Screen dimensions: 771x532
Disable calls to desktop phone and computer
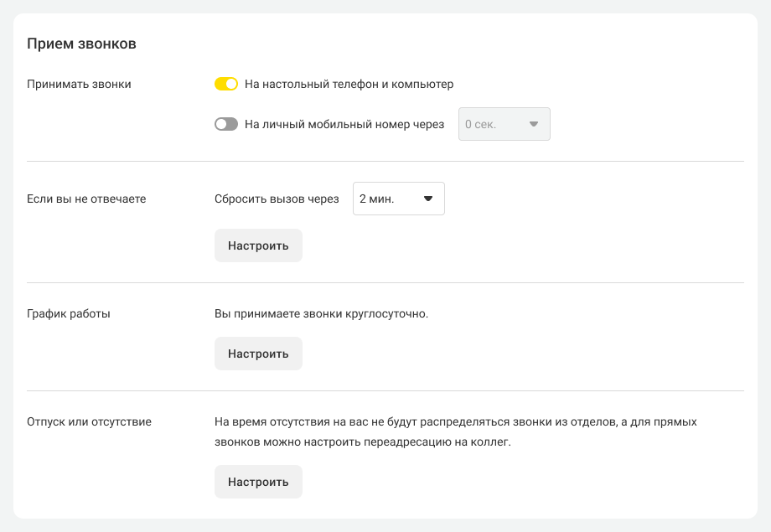226,84
